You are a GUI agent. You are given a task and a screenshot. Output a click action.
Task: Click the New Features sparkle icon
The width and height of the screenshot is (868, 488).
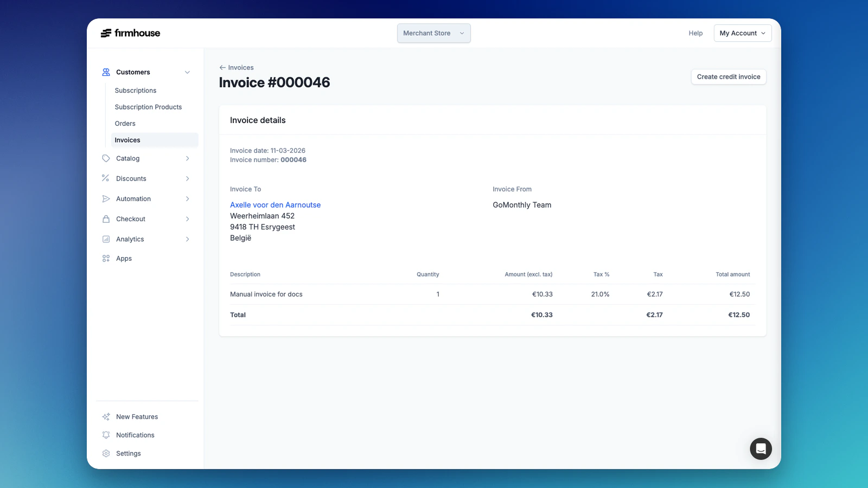click(106, 416)
